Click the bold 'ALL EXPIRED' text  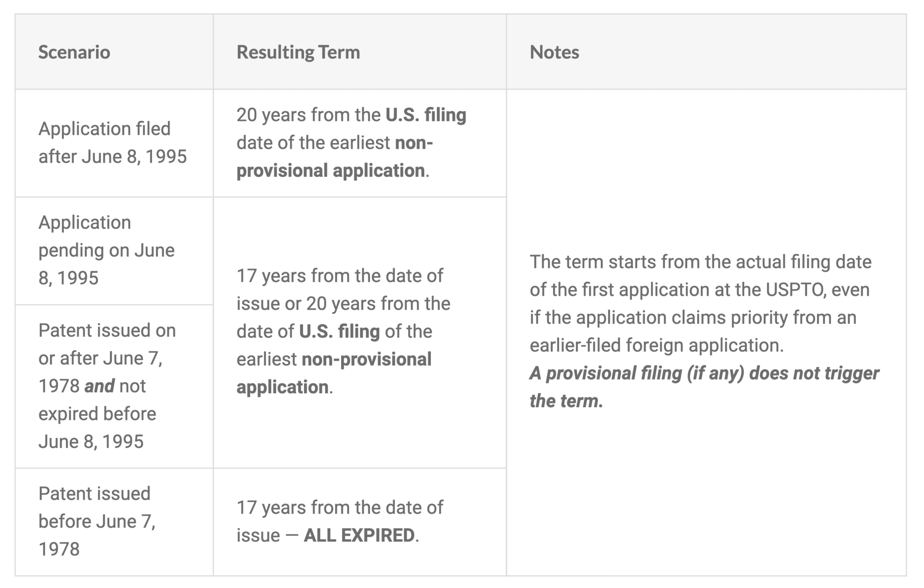click(359, 536)
